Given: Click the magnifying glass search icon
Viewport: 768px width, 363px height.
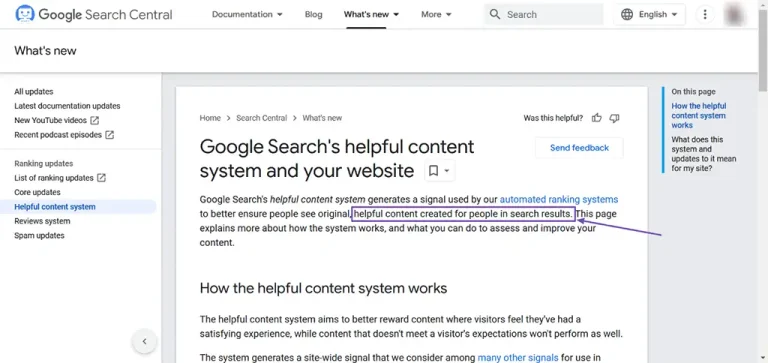Looking at the screenshot, I should click(495, 14).
